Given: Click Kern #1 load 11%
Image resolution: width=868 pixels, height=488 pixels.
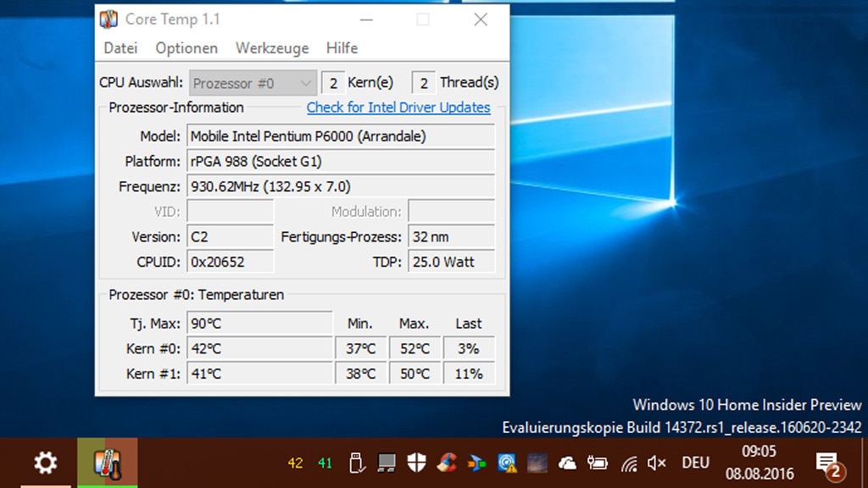Looking at the screenshot, I should coord(469,374).
